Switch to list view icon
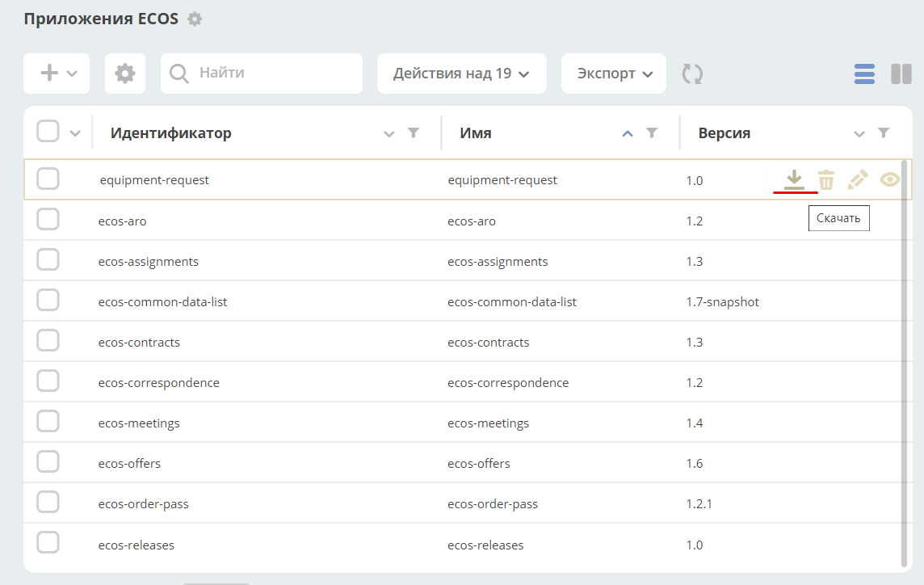The width and height of the screenshot is (924, 585). [x=864, y=74]
